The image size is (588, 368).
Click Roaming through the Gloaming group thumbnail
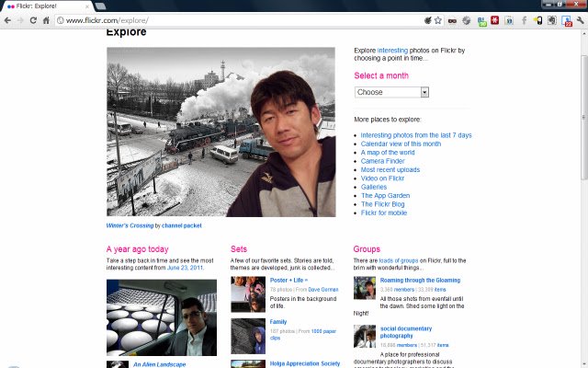(365, 288)
